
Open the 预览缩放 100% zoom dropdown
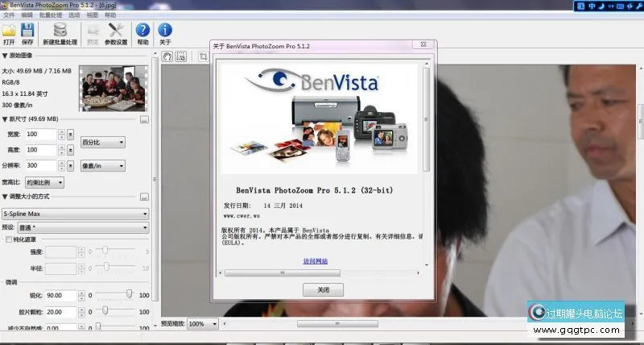(x=203, y=324)
